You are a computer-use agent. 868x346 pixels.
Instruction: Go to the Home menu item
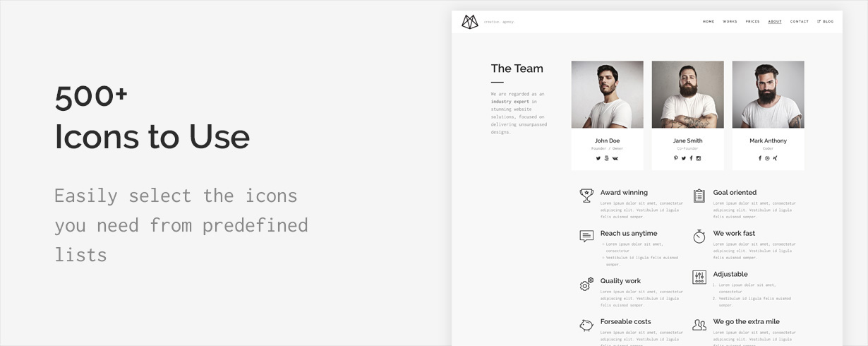point(709,22)
